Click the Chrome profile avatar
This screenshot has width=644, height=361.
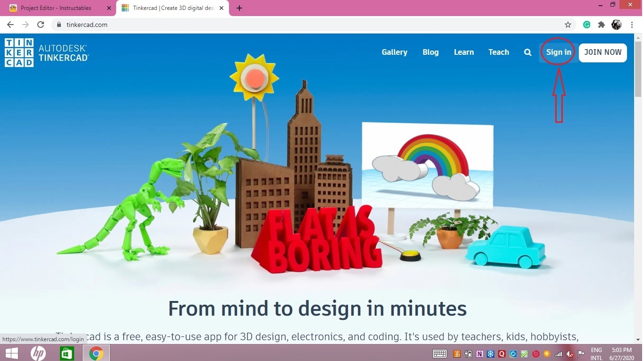click(x=617, y=25)
